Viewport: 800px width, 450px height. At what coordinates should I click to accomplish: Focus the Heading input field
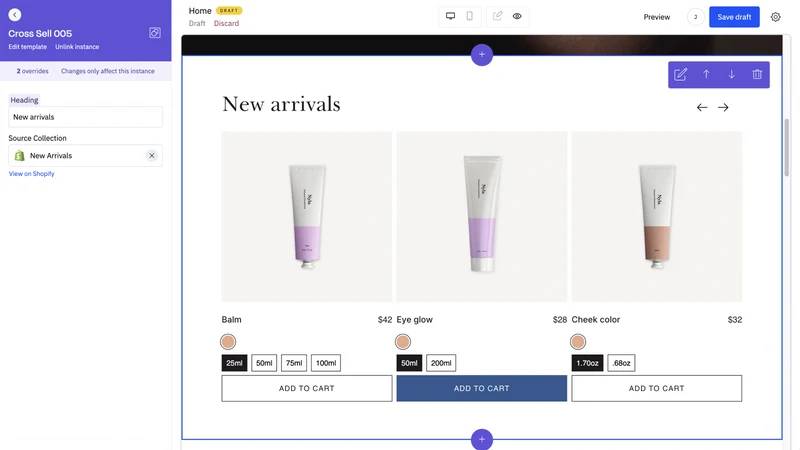click(x=86, y=117)
